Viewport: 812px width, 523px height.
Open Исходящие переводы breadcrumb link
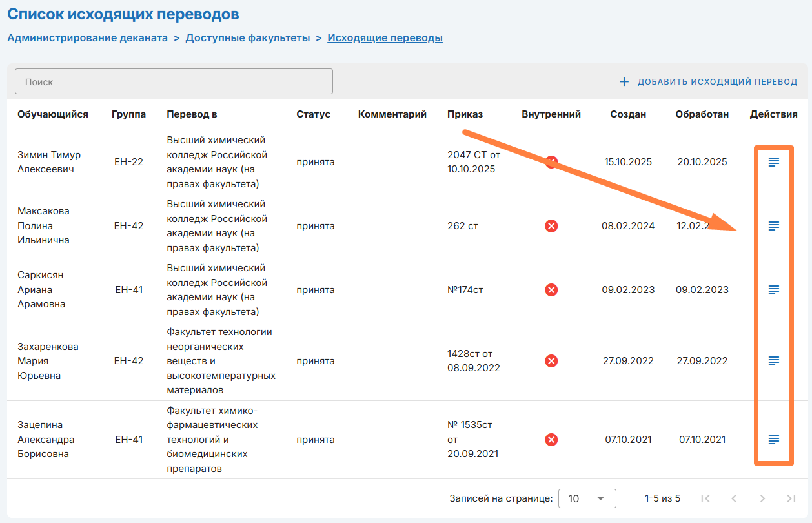(385, 37)
